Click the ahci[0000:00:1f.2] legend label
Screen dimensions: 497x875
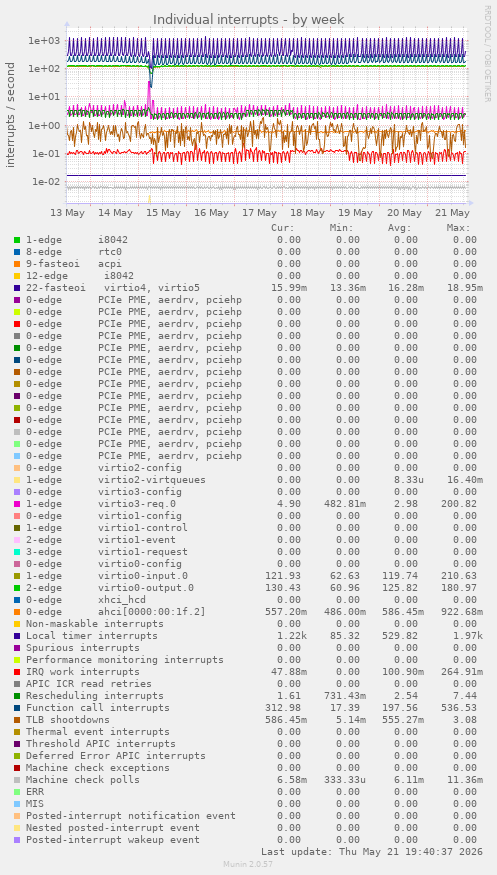coord(152,612)
